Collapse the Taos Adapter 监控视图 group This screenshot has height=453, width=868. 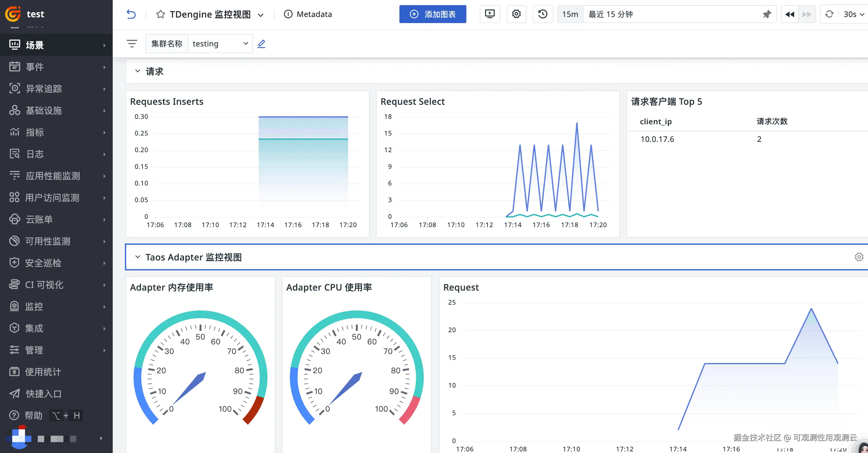[137, 257]
